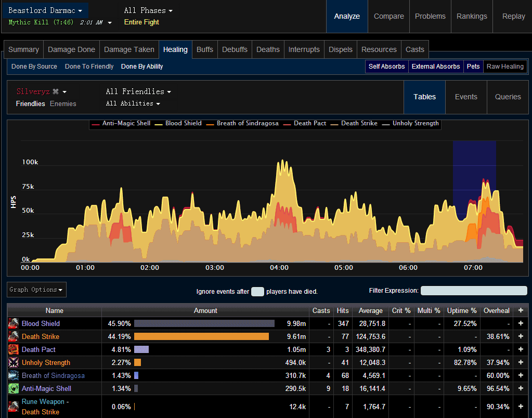The image size is (532, 418).
Task: Click the Death Pact ability icon
Action: click(x=14, y=349)
